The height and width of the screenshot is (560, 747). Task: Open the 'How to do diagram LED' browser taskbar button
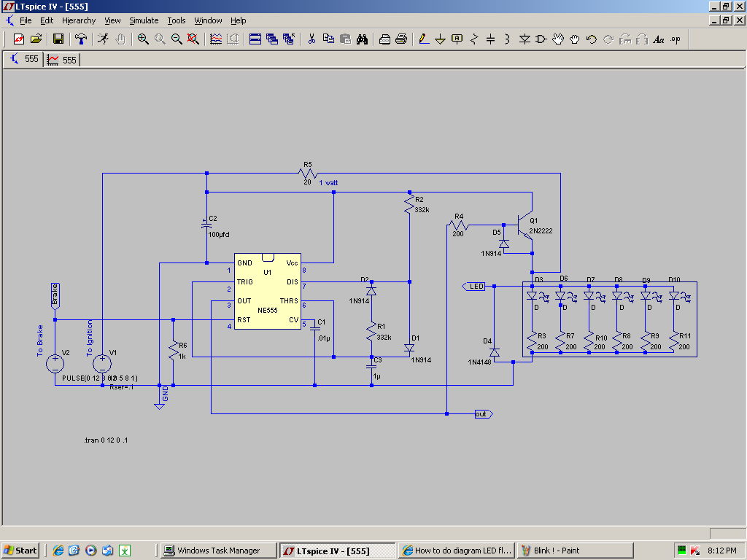[x=457, y=551]
